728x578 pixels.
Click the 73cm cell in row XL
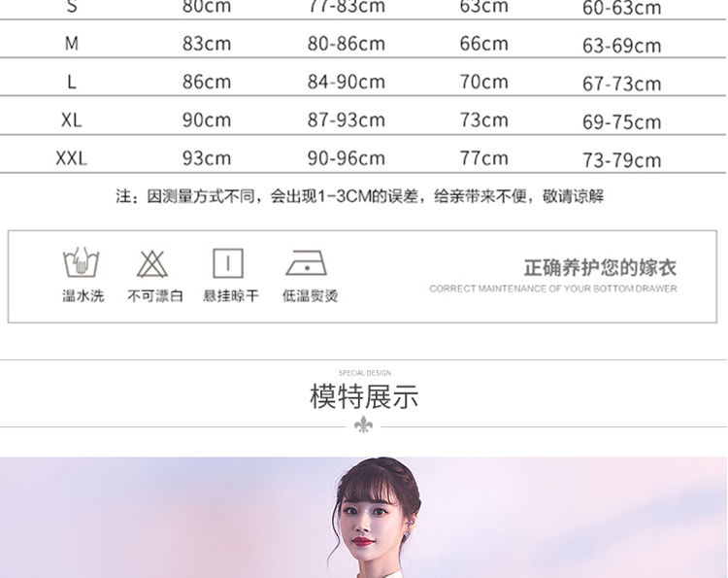[x=483, y=119]
